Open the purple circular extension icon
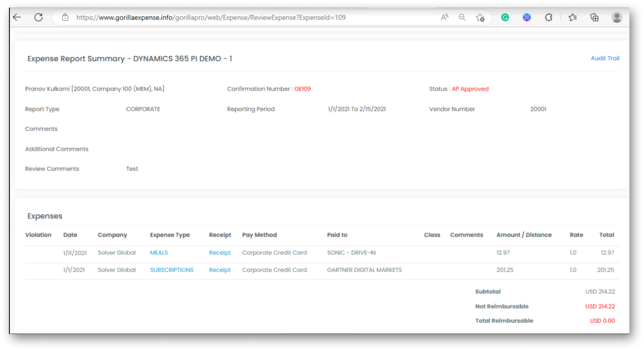Viewport: 644px width, 350px height. [527, 17]
